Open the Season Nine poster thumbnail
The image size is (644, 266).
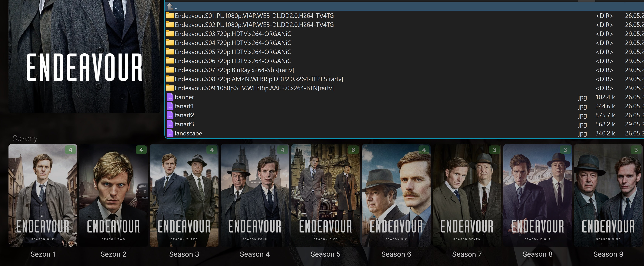coord(608,195)
